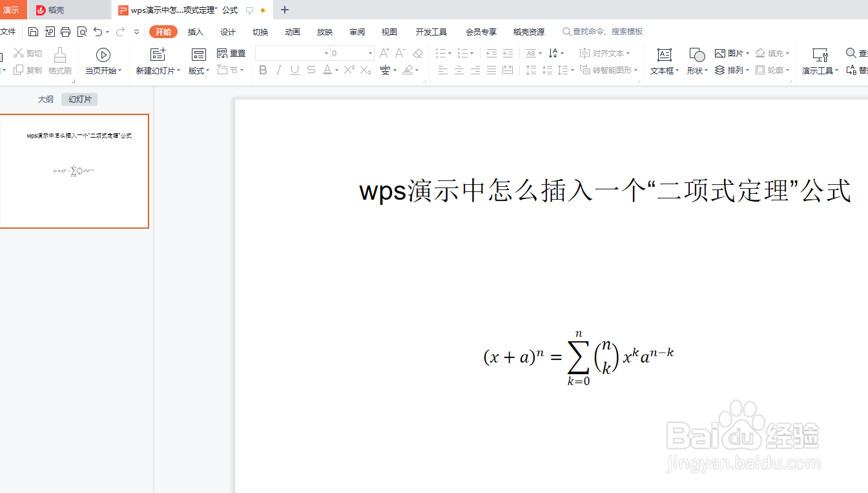Expand the numbering list dropdown
This screenshot has width=868, height=493.
472,53
